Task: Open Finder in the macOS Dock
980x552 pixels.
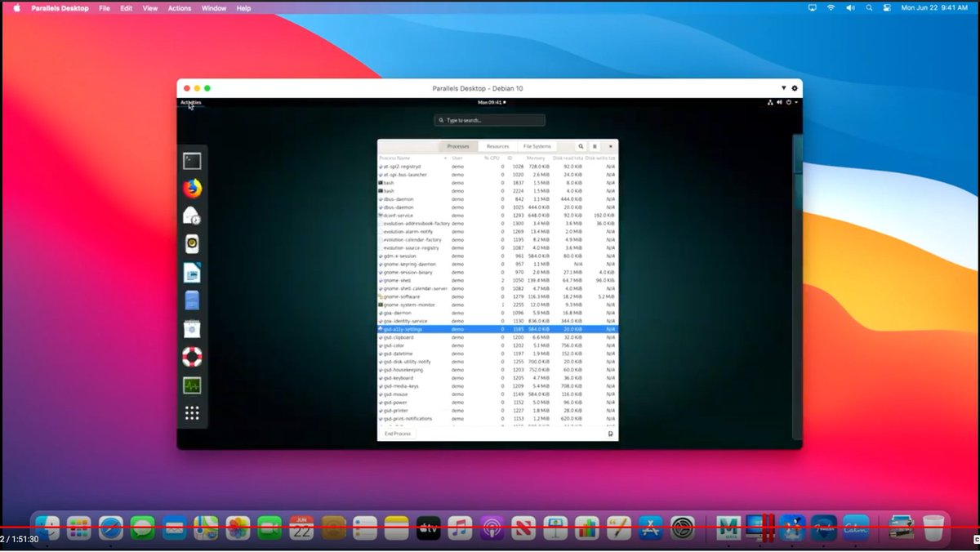Action: [48, 528]
